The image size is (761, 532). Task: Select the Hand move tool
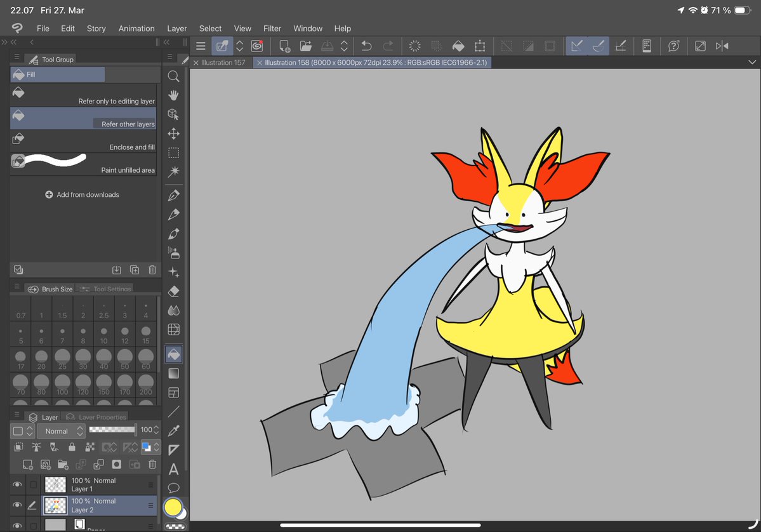coord(173,95)
